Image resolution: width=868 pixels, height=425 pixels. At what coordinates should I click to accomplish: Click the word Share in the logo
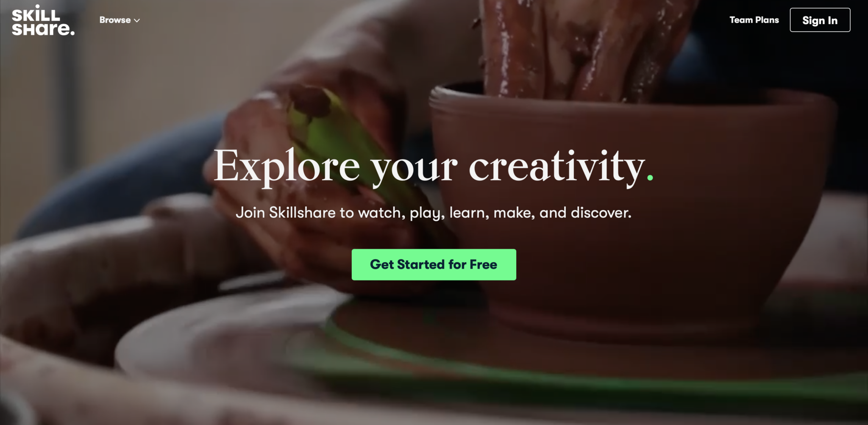43,29
